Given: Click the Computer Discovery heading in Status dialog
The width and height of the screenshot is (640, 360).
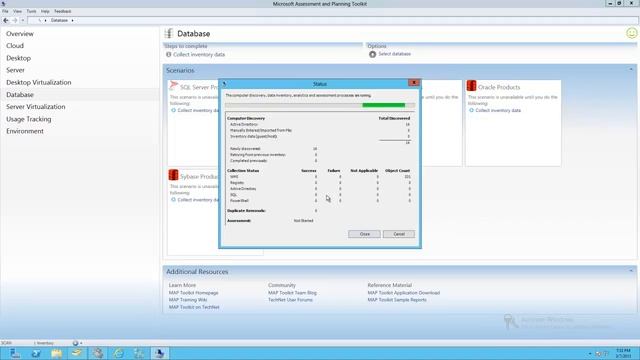Looking at the screenshot, I should point(246,118).
